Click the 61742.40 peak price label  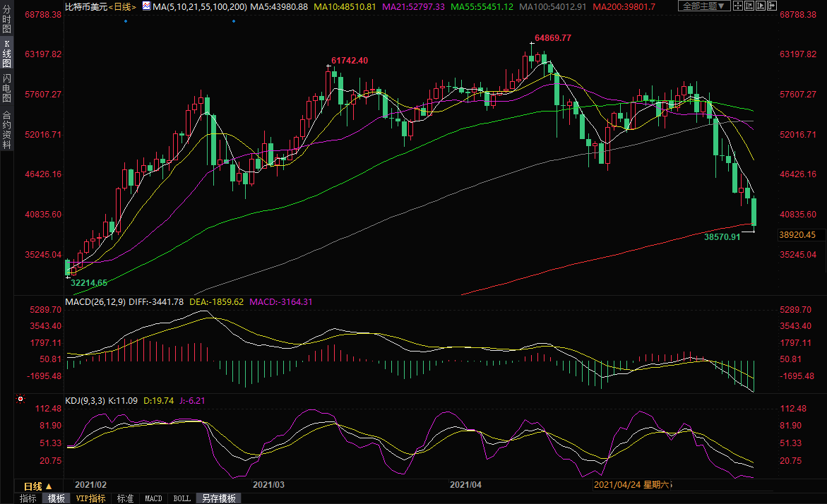[350, 61]
